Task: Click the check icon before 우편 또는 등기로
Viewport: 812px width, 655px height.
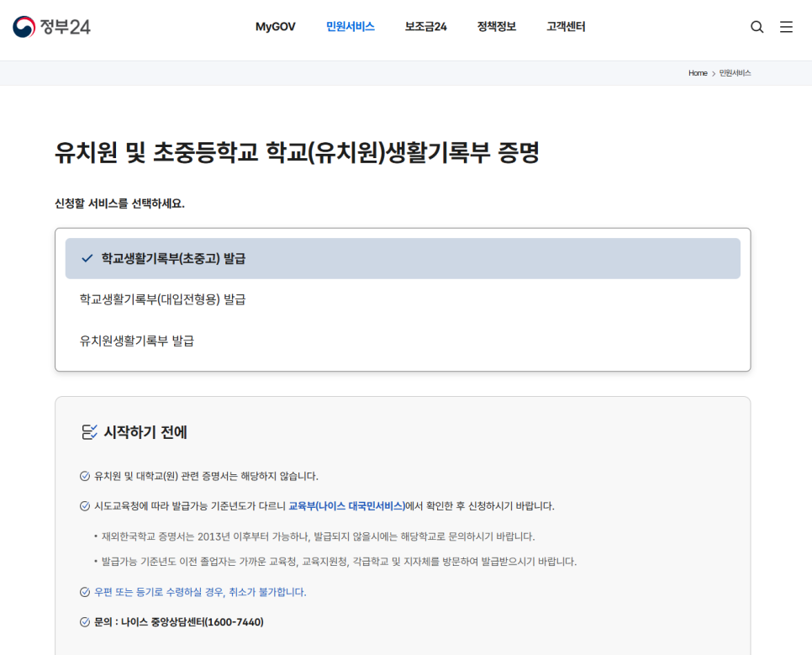Action: (84, 592)
